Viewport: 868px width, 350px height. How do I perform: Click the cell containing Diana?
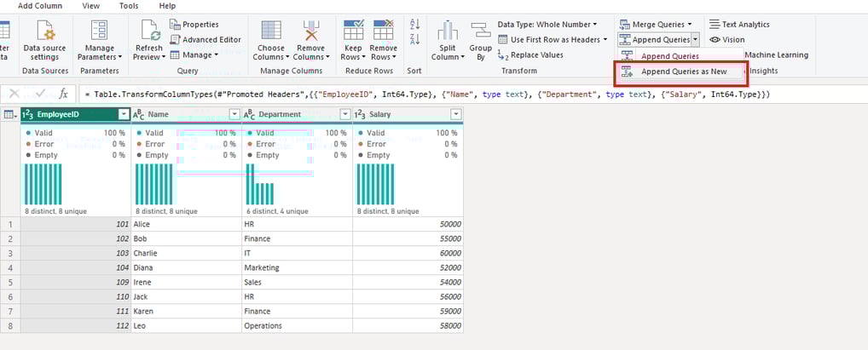pos(186,267)
